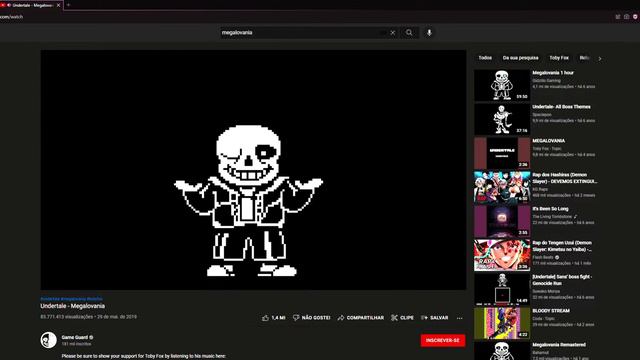Click the browser address bar URL
This screenshot has height=360, width=640.
pos(11,17)
